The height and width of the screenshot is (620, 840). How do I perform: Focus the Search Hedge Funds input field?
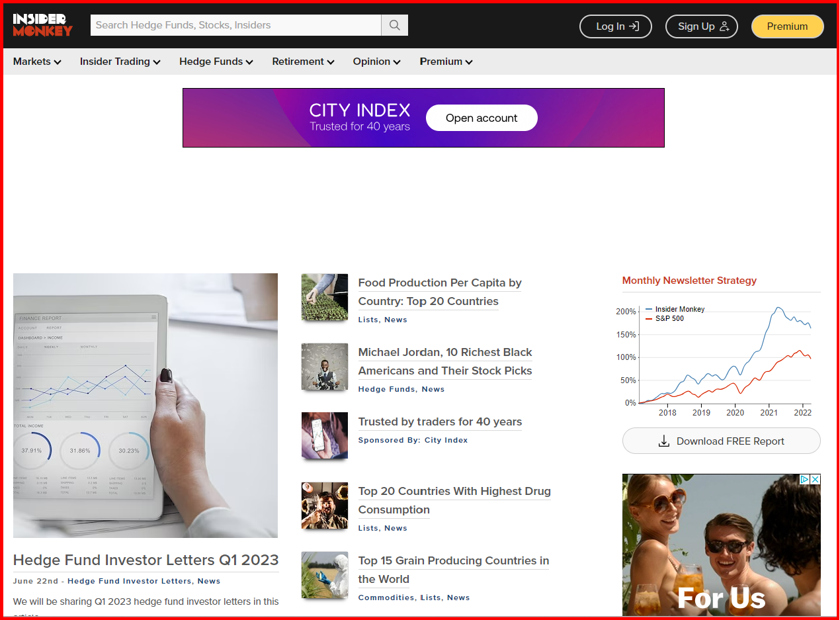coord(235,25)
